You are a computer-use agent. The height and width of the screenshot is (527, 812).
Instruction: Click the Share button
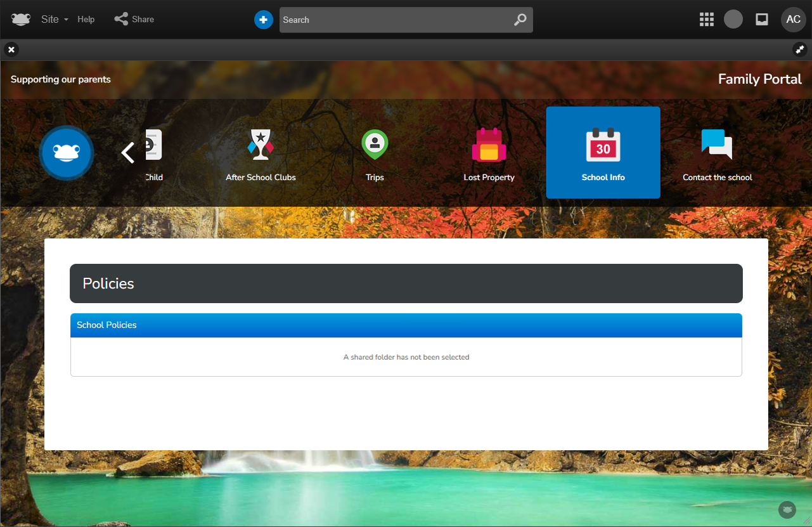click(134, 20)
